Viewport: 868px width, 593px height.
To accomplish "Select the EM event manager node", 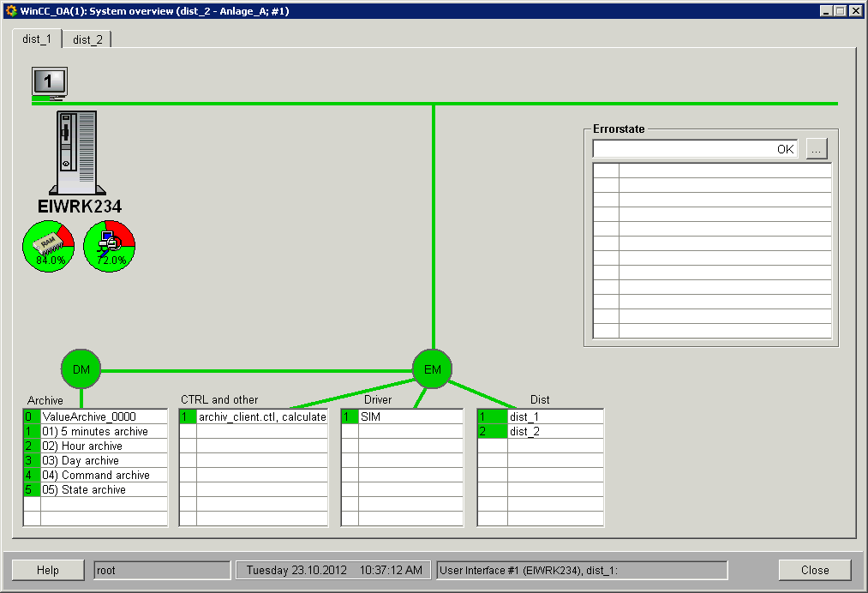I will click(x=432, y=369).
